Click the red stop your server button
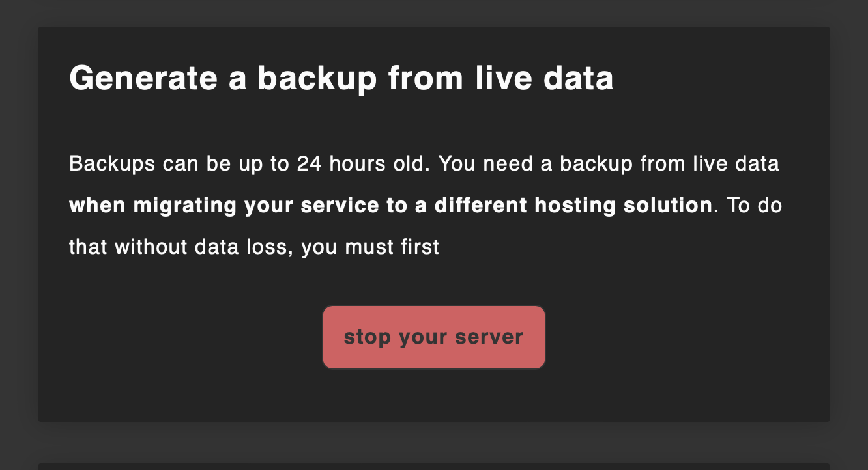The height and width of the screenshot is (470, 868). 433,337
